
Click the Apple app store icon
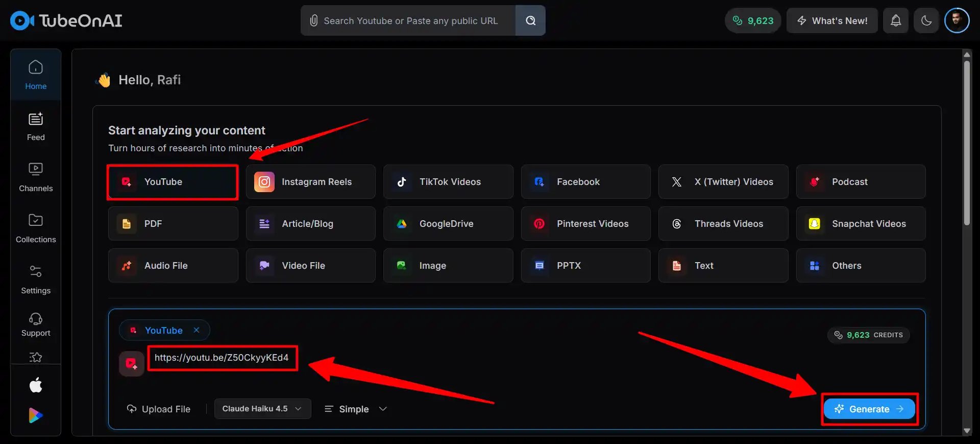(36, 385)
